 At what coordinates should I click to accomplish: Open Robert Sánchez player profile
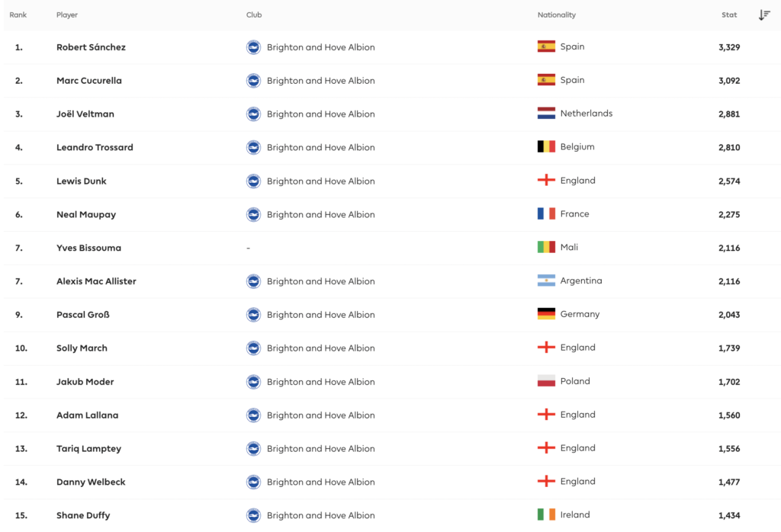(x=91, y=47)
